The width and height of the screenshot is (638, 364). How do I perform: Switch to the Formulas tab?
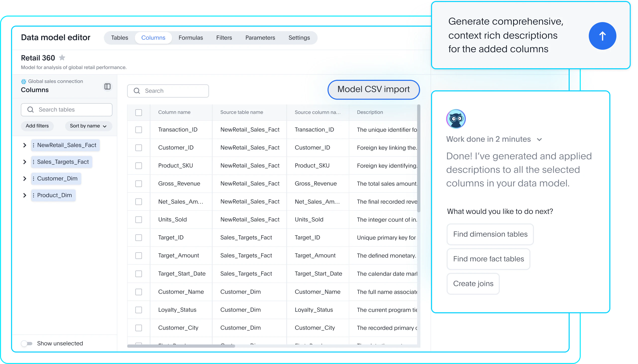(x=191, y=38)
